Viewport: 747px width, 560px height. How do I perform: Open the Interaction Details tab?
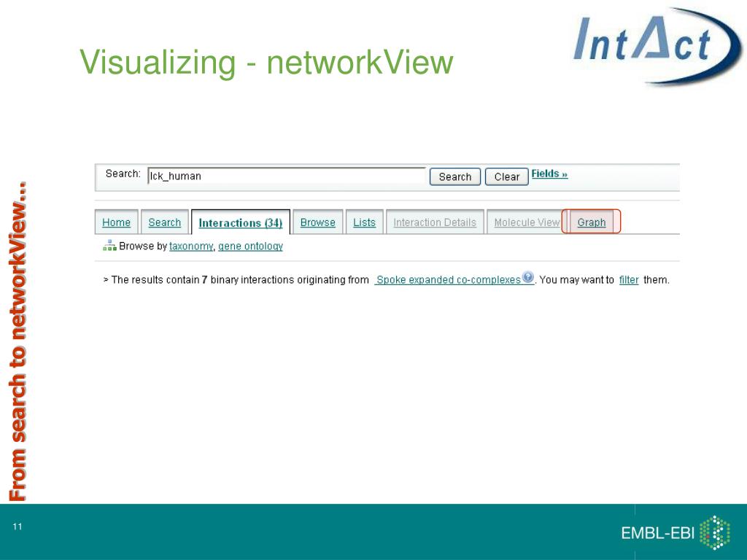435,222
